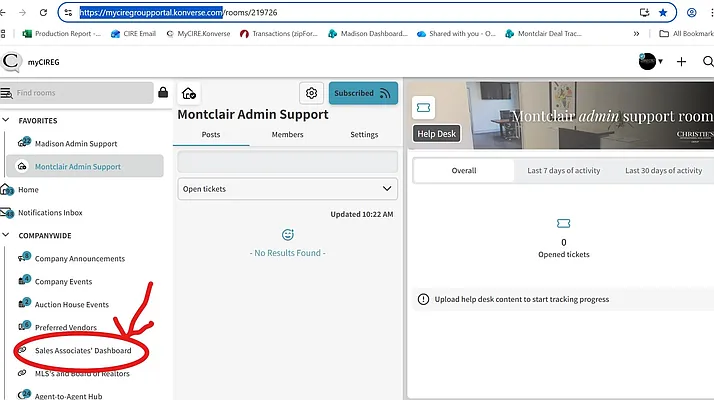Screen dimensions: 714x400
Task: Toggle the Subscribed button
Action: pos(363,93)
